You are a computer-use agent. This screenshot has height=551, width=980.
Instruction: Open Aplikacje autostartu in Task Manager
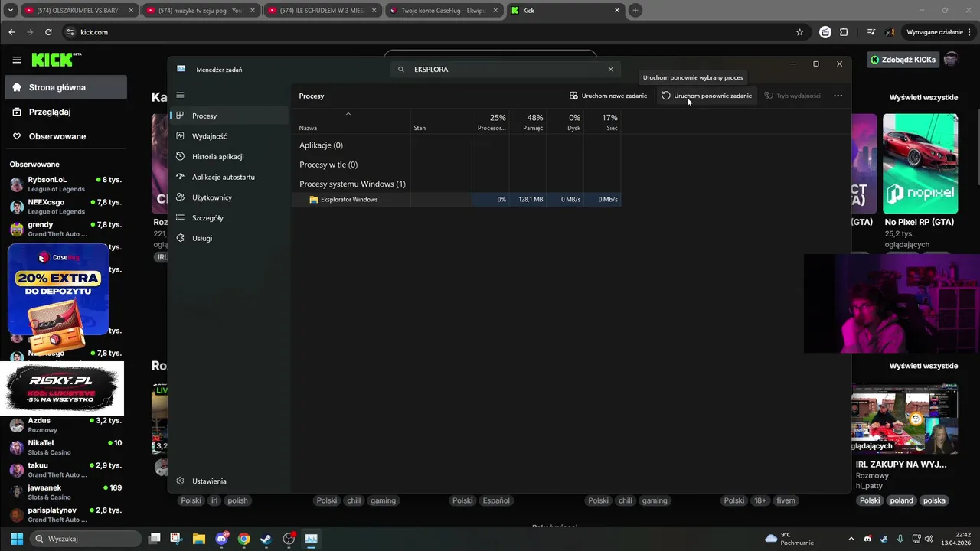[x=229, y=177]
